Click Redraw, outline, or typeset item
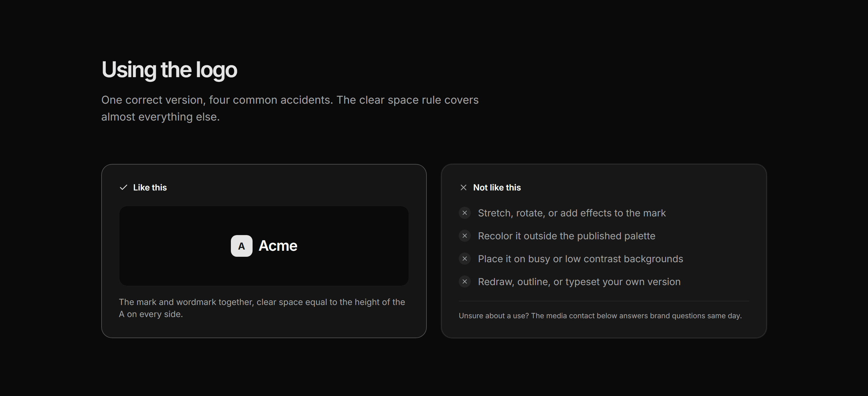Image resolution: width=868 pixels, height=396 pixels. (x=579, y=282)
